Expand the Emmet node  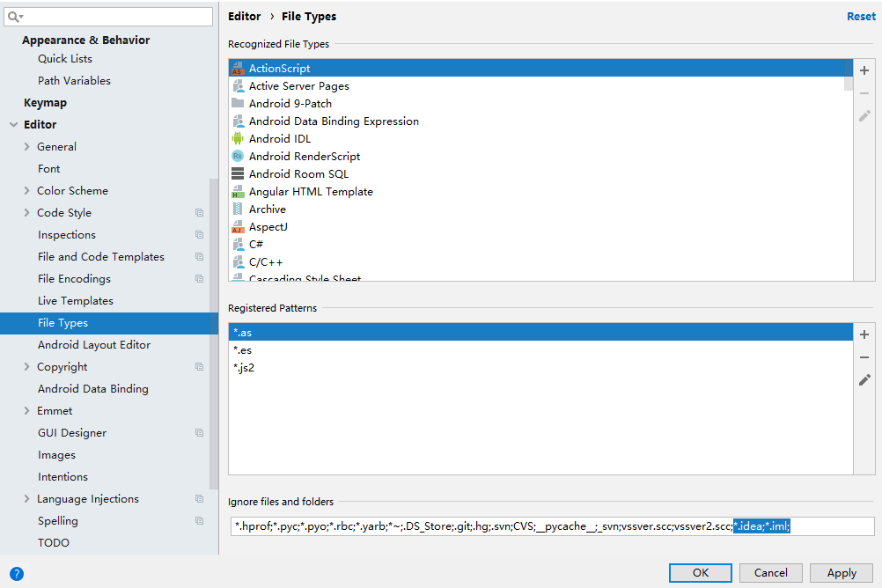click(26, 411)
